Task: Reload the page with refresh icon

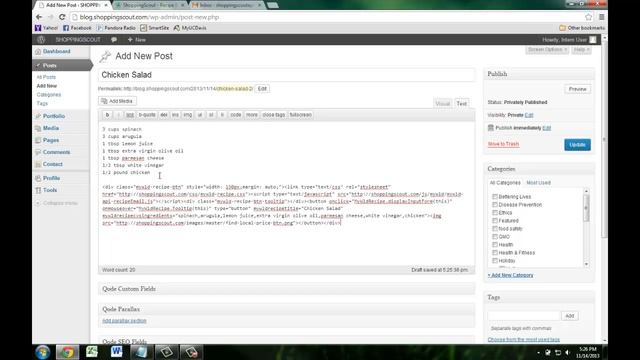Action: (62, 17)
